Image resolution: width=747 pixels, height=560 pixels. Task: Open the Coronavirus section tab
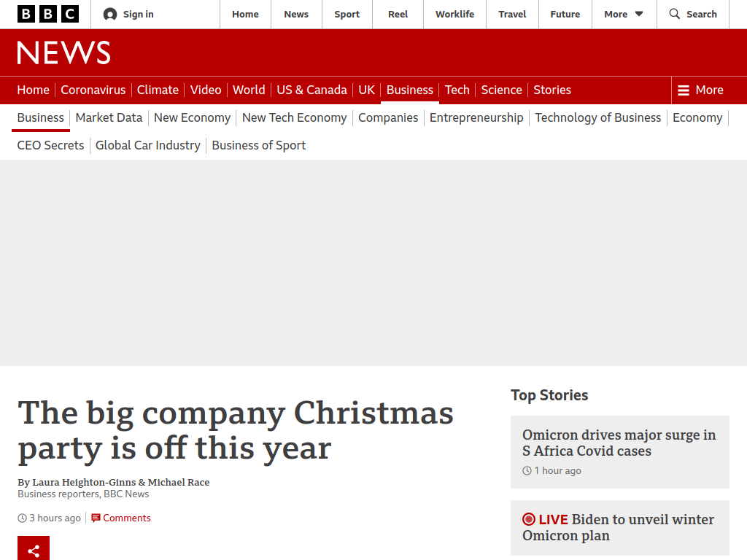pos(93,90)
